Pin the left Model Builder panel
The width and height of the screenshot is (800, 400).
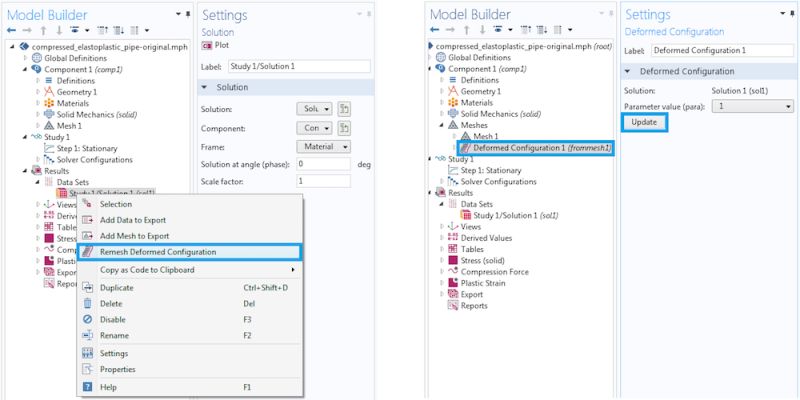[x=187, y=14]
